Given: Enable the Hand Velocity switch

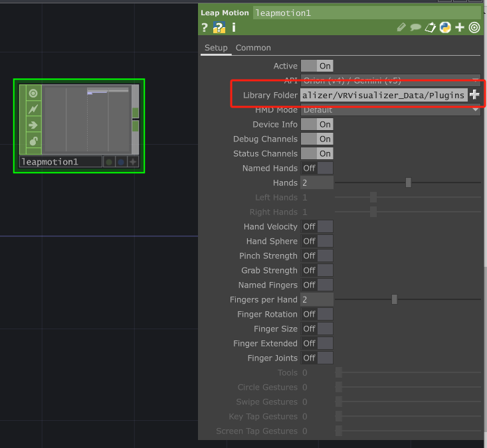Looking at the screenshot, I should pyautogui.click(x=317, y=226).
